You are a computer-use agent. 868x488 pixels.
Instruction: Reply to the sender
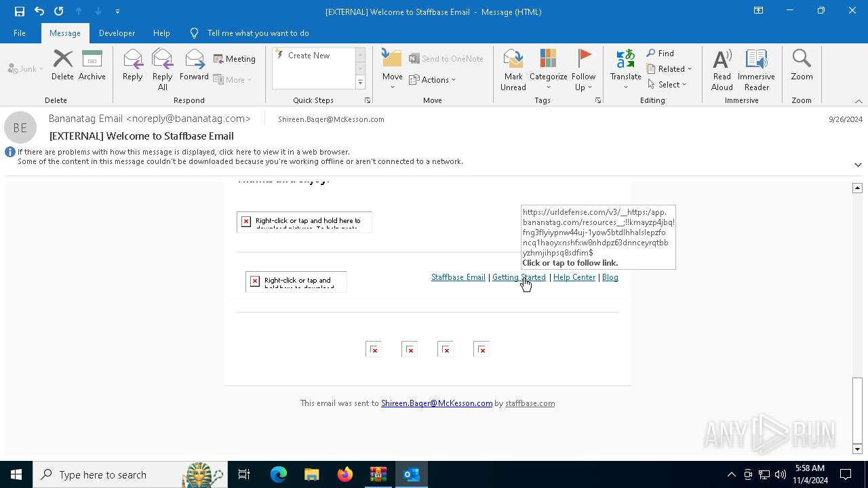(x=132, y=66)
